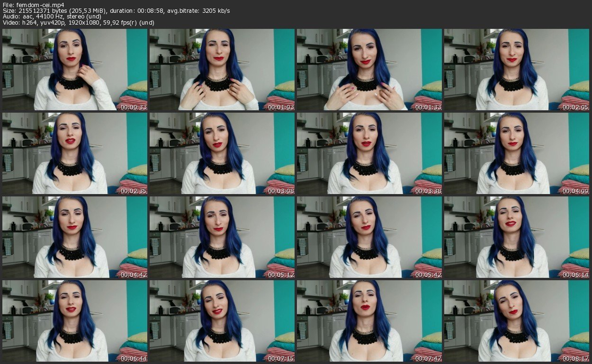The image size is (592, 364).
Task: Select the last frame at 00:08:17
Action: 516,321
